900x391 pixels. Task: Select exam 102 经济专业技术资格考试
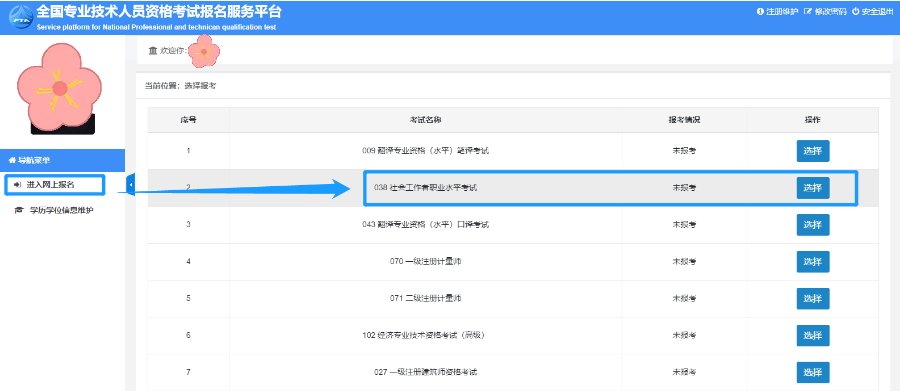point(813,335)
